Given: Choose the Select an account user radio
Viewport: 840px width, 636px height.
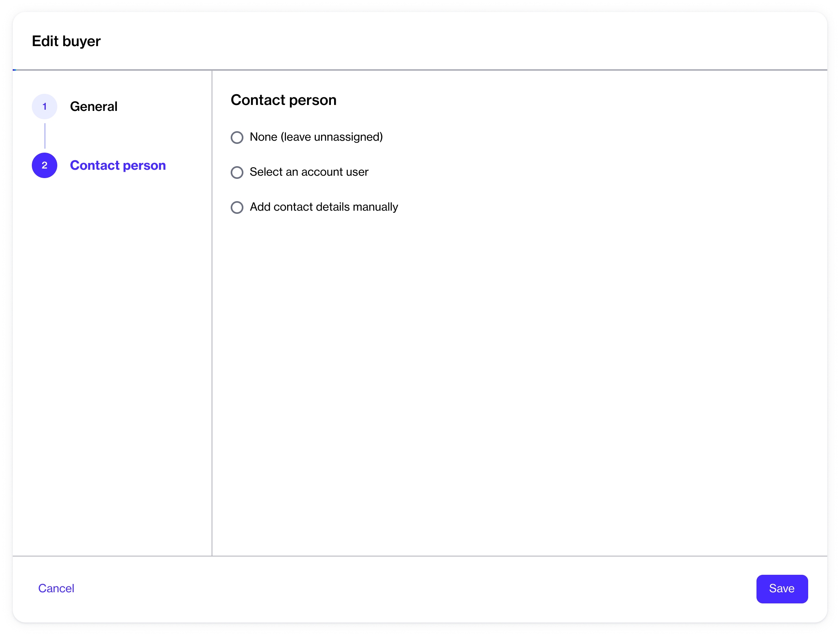Looking at the screenshot, I should (237, 173).
